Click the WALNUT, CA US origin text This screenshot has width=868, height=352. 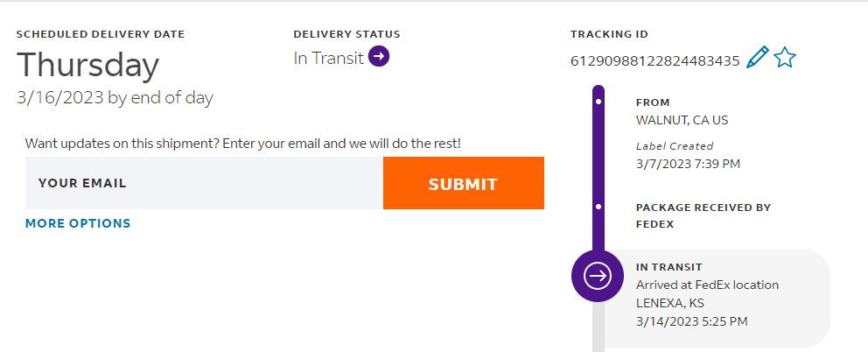[682, 120]
